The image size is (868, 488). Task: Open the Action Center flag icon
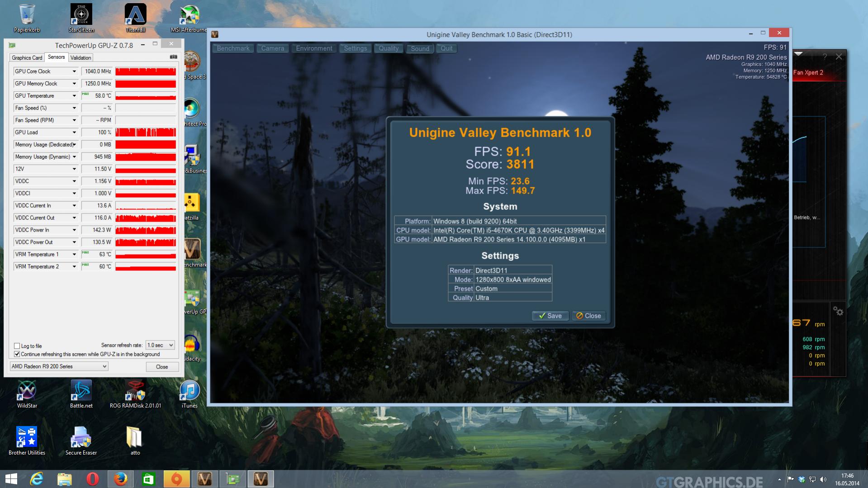pyautogui.click(x=791, y=479)
